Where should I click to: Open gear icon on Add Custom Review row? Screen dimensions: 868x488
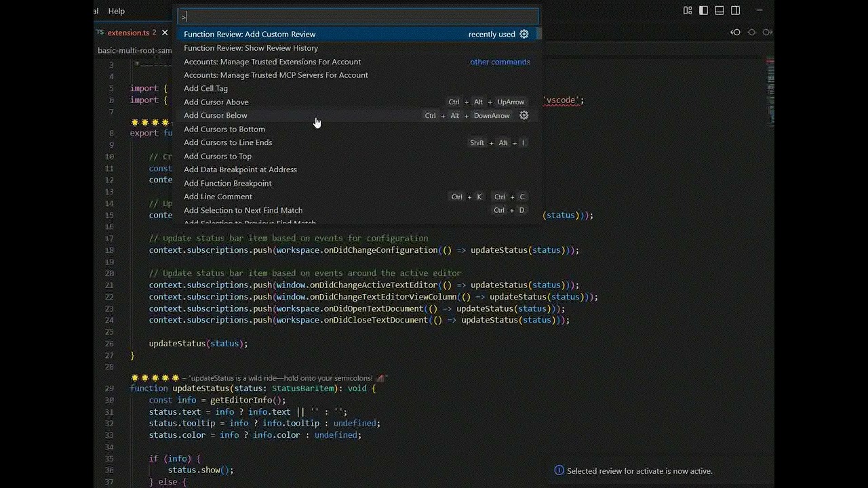click(x=524, y=34)
